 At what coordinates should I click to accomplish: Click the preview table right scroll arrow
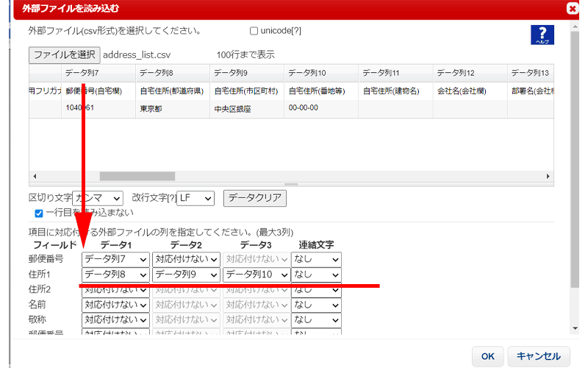point(548,176)
